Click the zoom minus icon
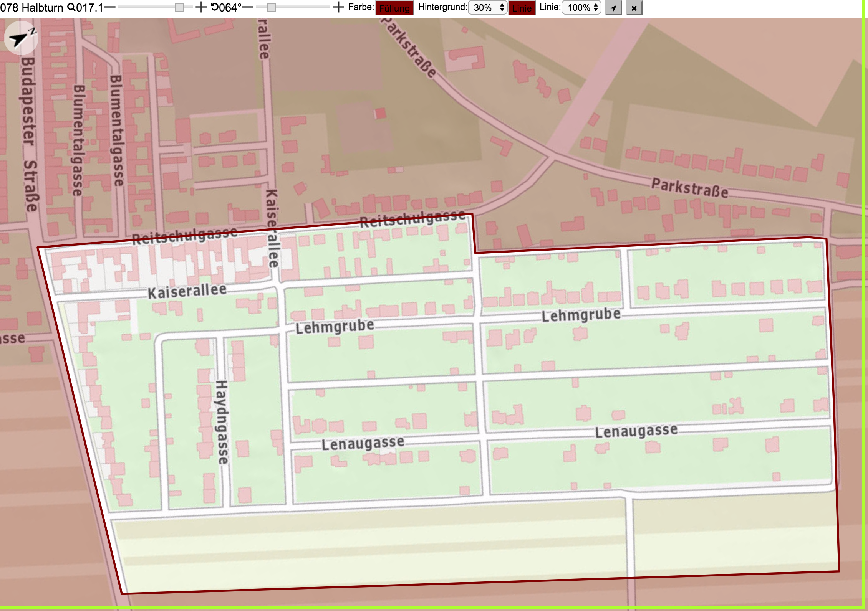The height and width of the screenshot is (611, 868). coord(110,7)
